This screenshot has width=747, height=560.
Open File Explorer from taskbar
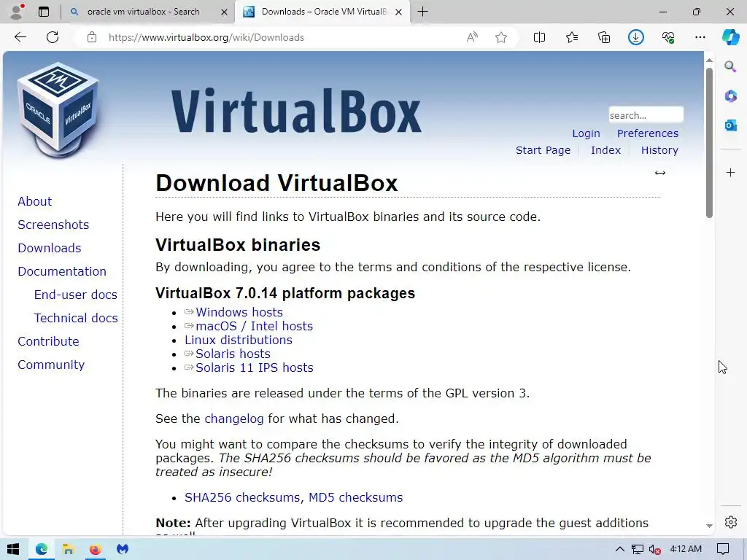tap(68, 549)
